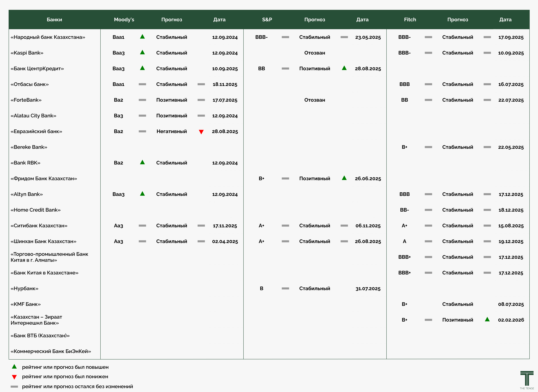Screen dimensions: 538x392
Task: Click the S&P column header
Action: click(x=267, y=19)
